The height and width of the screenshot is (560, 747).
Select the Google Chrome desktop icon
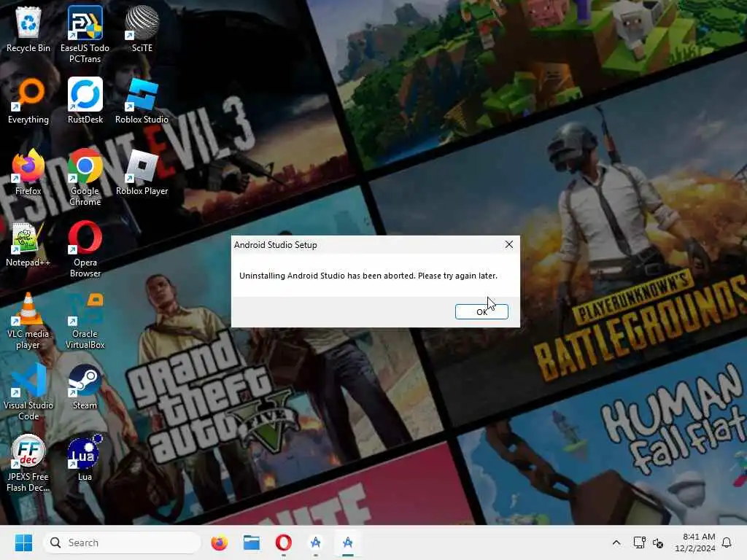[85, 177]
